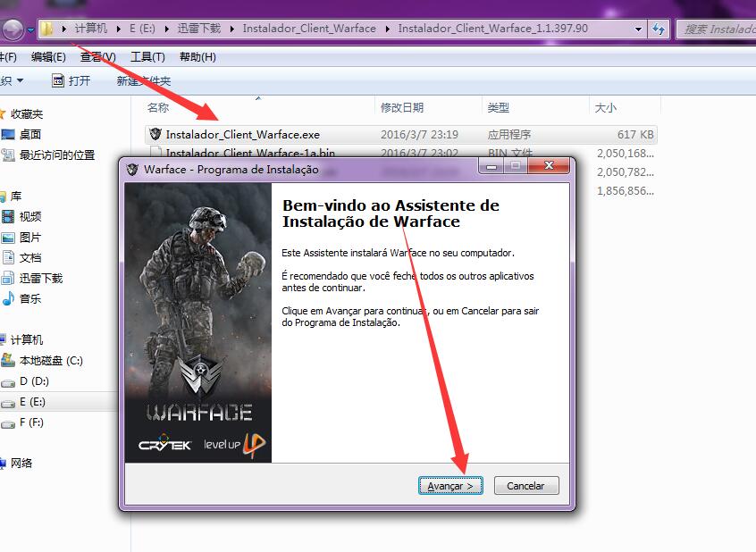The height and width of the screenshot is (552, 756).
Task: Select 计算机 (Computer) in the sidebar tree
Action: tap(27, 340)
